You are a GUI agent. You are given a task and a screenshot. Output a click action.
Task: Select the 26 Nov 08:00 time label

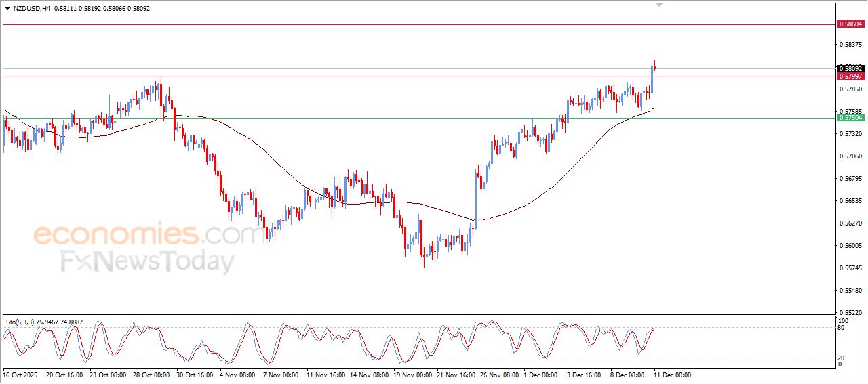498,375
